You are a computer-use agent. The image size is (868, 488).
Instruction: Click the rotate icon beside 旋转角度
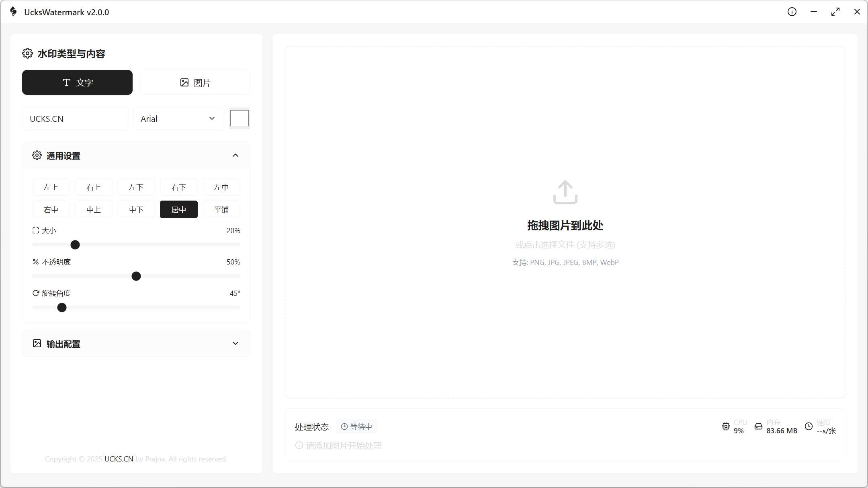click(35, 293)
